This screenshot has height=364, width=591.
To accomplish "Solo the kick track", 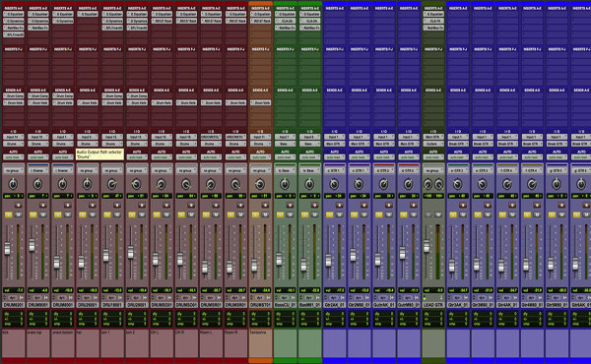I will (x=8, y=214).
